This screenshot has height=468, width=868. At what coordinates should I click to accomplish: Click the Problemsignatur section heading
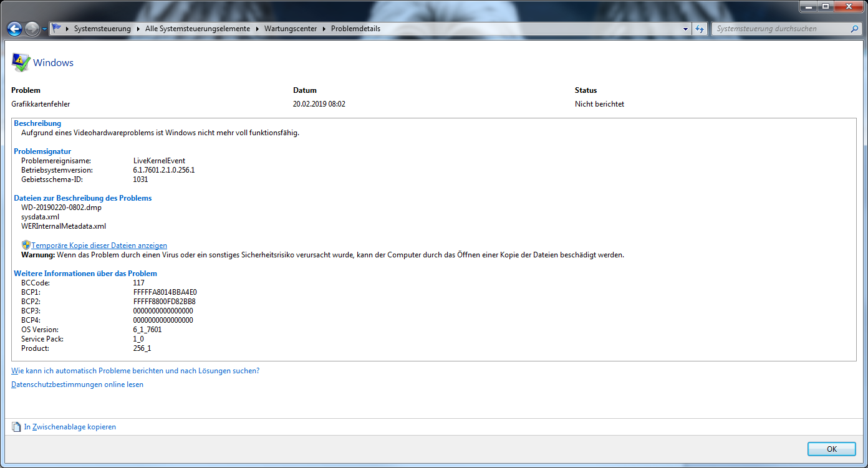pyautogui.click(x=42, y=151)
